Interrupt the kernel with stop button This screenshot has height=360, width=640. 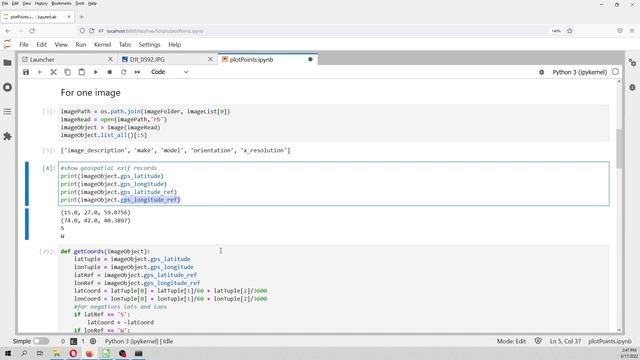tap(109, 72)
